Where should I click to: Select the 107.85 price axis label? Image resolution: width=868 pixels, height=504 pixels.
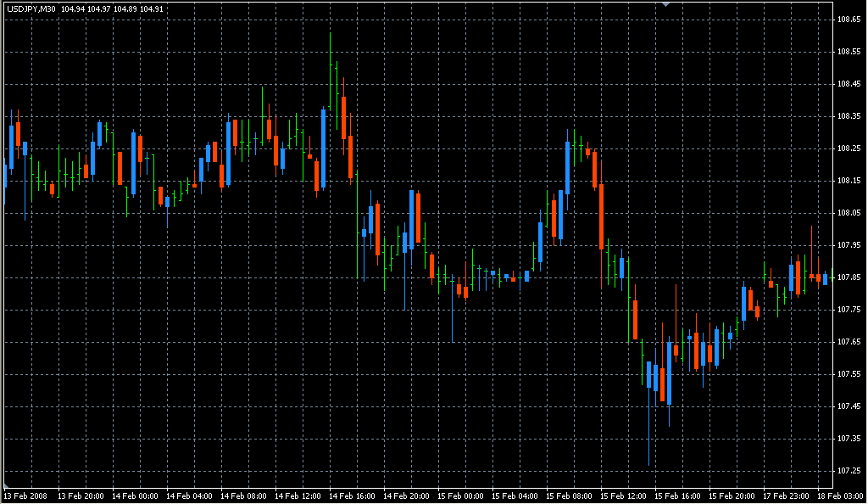849,277
